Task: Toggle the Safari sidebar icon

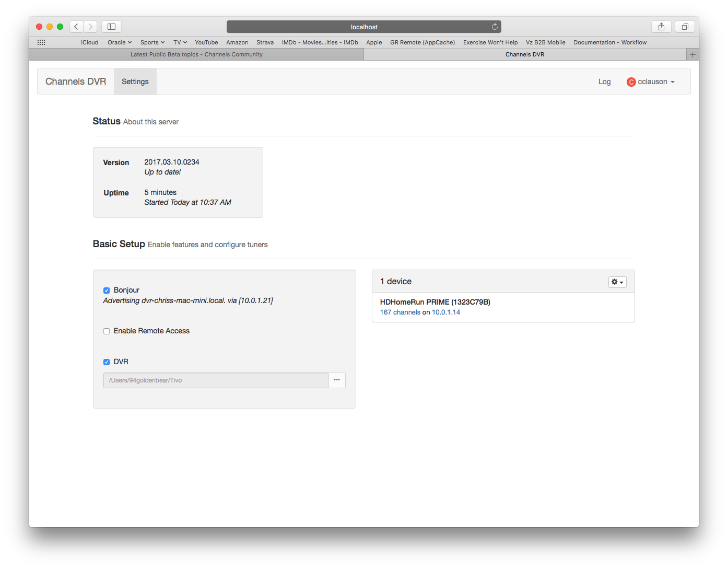Action: point(111,27)
